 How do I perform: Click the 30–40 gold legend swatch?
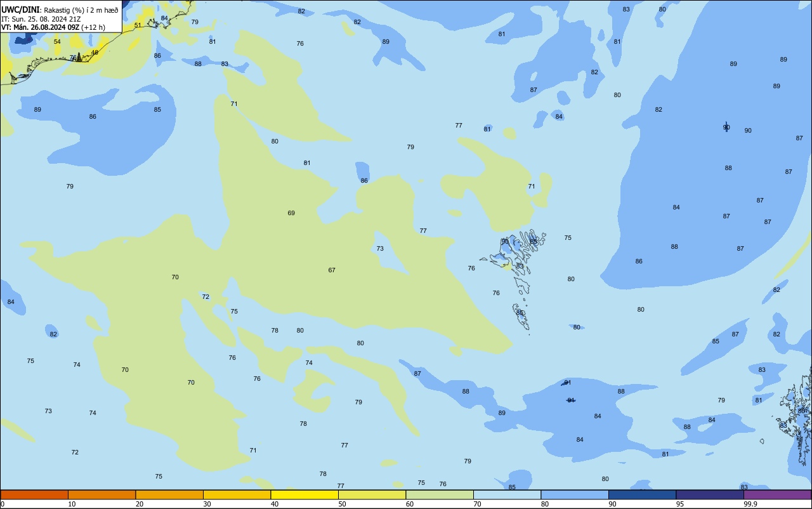[237, 494]
